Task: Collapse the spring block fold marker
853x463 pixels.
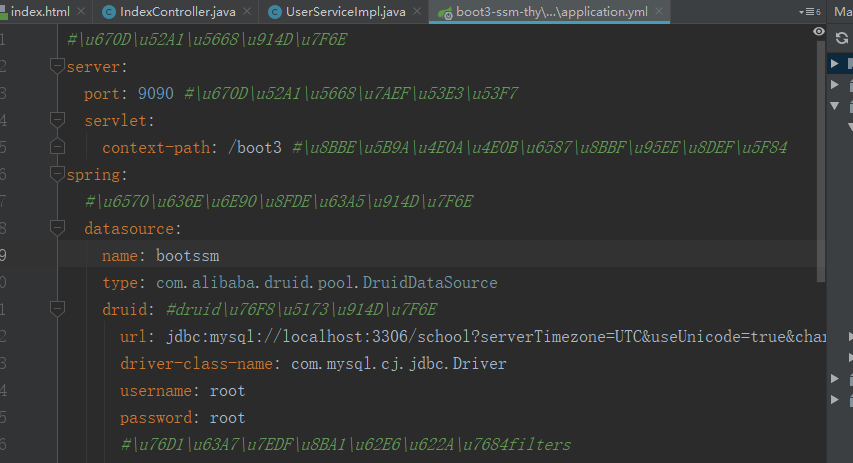Action: pos(57,174)
